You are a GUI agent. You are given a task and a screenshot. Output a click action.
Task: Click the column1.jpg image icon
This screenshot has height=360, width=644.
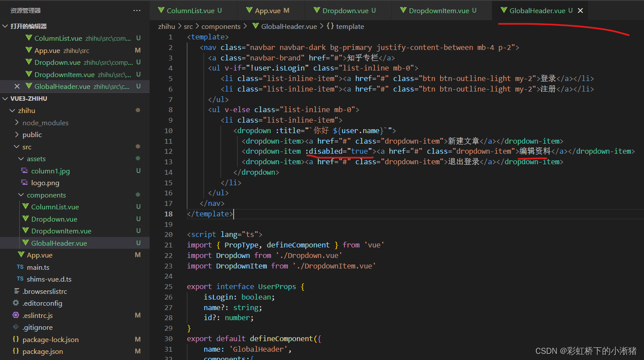tap(25, 171)
